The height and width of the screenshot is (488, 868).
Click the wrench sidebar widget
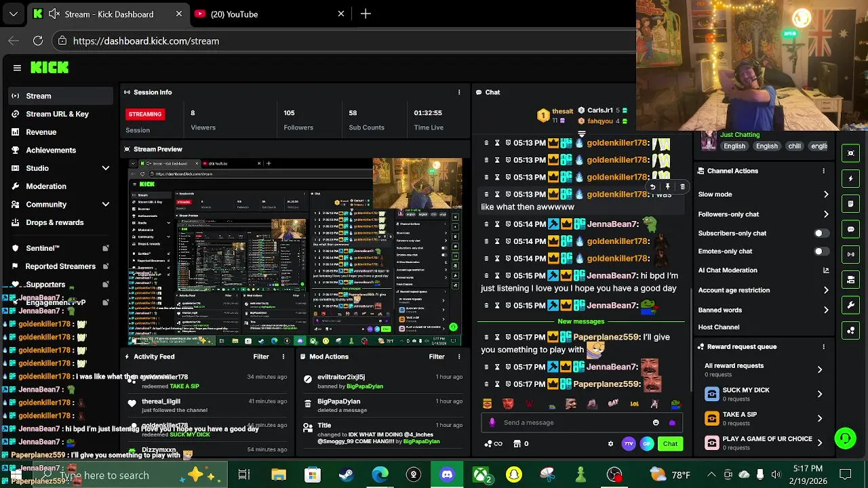pos(851,305)
